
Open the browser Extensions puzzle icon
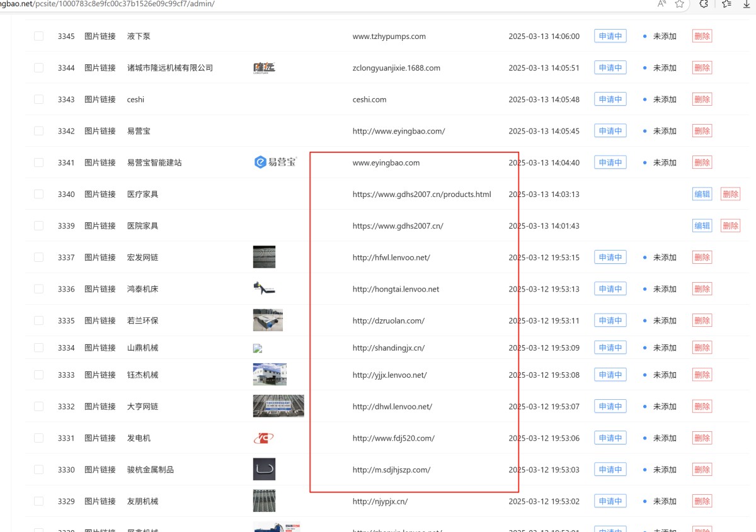point(704,4)
